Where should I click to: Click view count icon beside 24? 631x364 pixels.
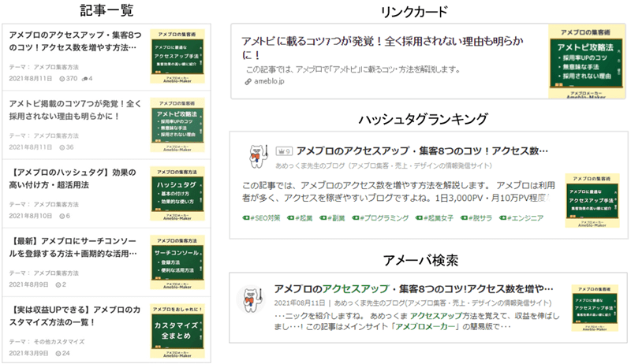coord(58,354)
